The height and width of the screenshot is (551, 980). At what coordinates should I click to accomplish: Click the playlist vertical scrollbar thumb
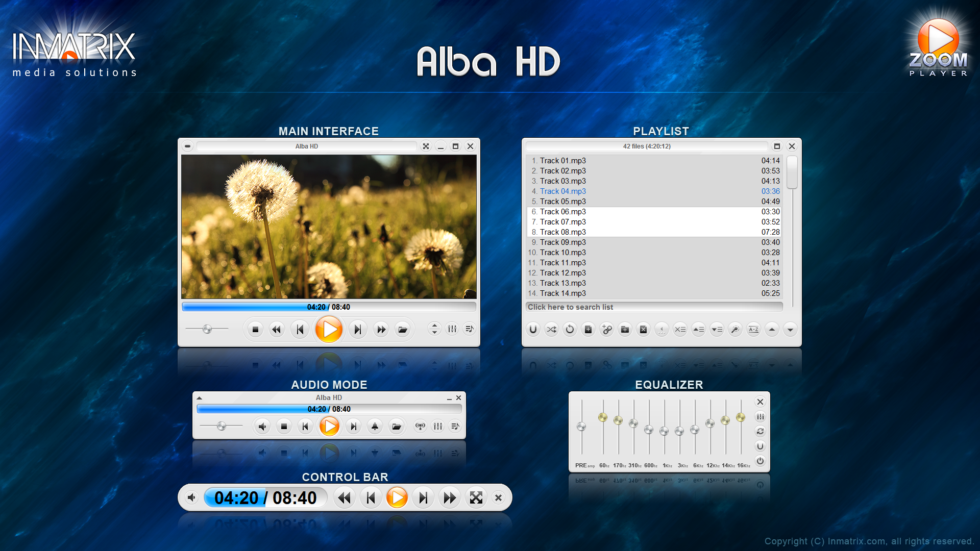coord(792,172)
